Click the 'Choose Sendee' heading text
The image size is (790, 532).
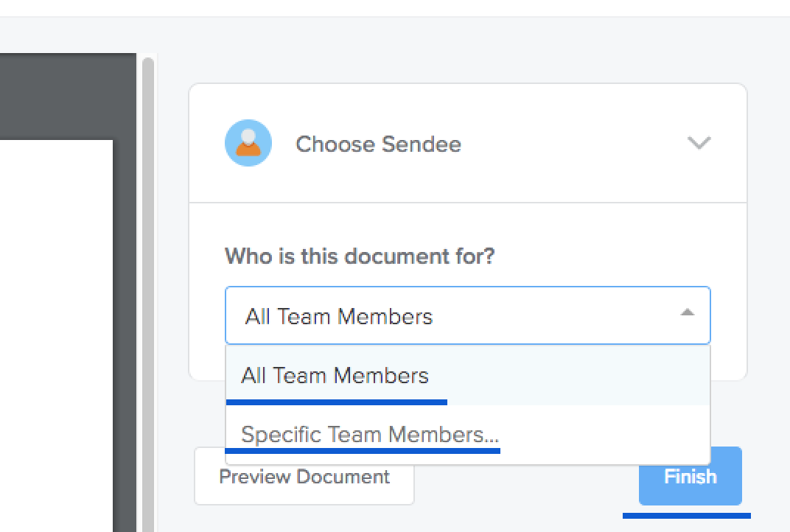click(378, 144)
